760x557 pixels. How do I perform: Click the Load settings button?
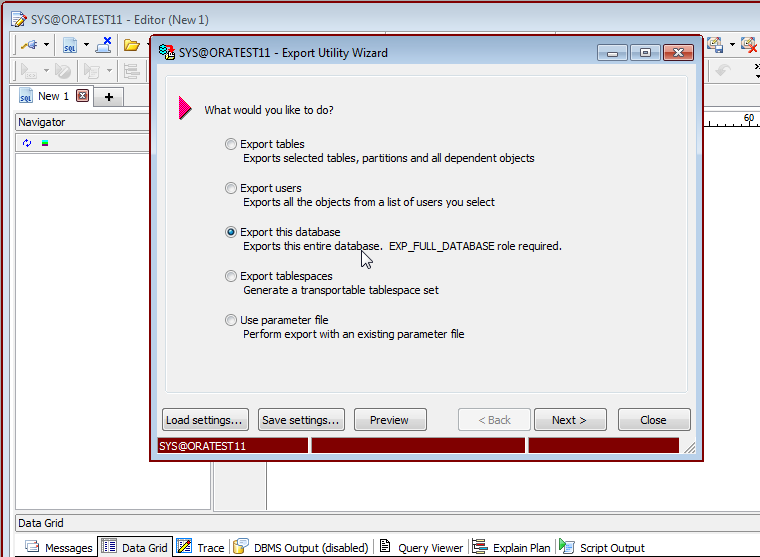(205, 420)
